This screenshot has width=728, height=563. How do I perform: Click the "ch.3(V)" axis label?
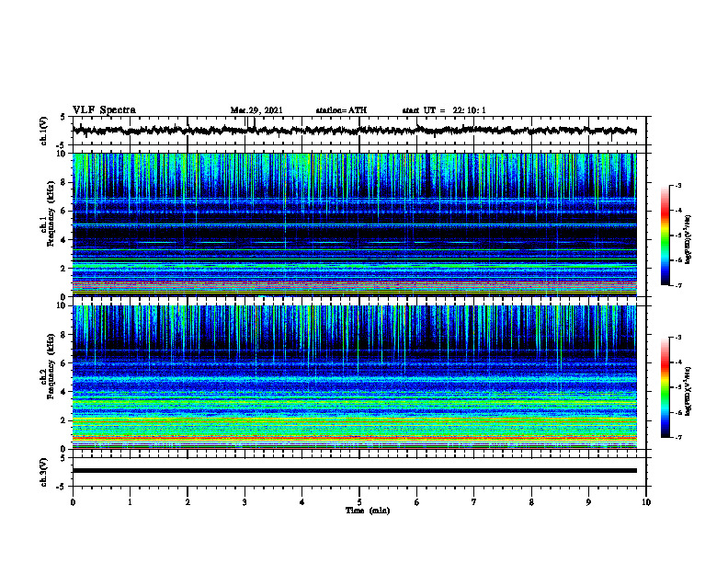[43, 472]
